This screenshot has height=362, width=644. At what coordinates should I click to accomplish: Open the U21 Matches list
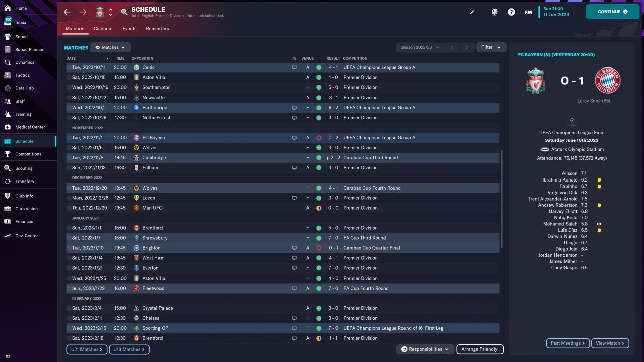pyautogui.click(x=87, y=349)
